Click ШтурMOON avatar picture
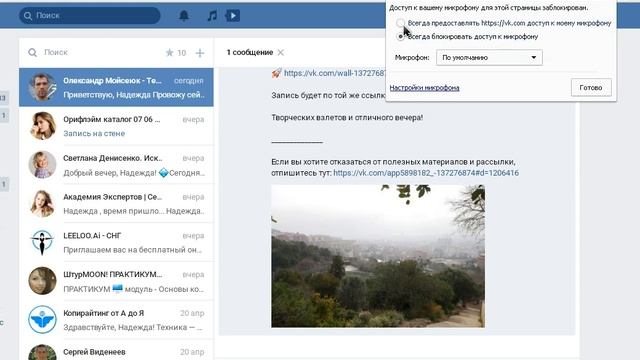 pos(42,281)
